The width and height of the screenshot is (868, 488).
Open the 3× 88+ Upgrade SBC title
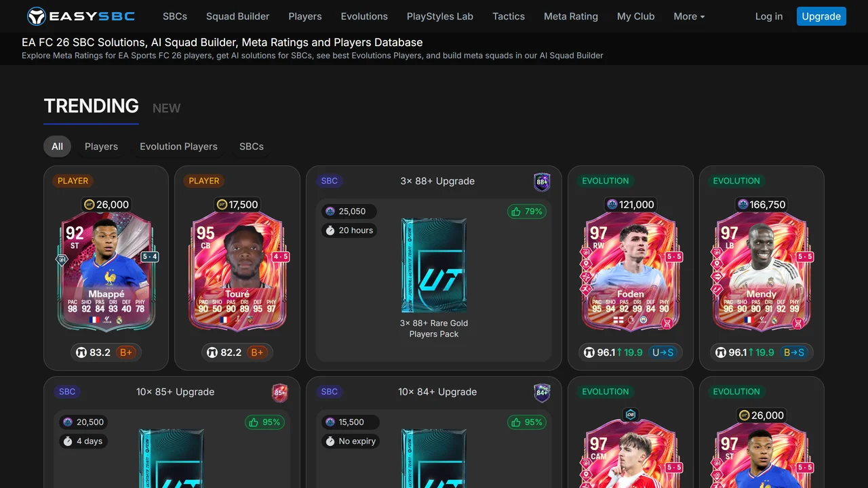coord(437,181)
